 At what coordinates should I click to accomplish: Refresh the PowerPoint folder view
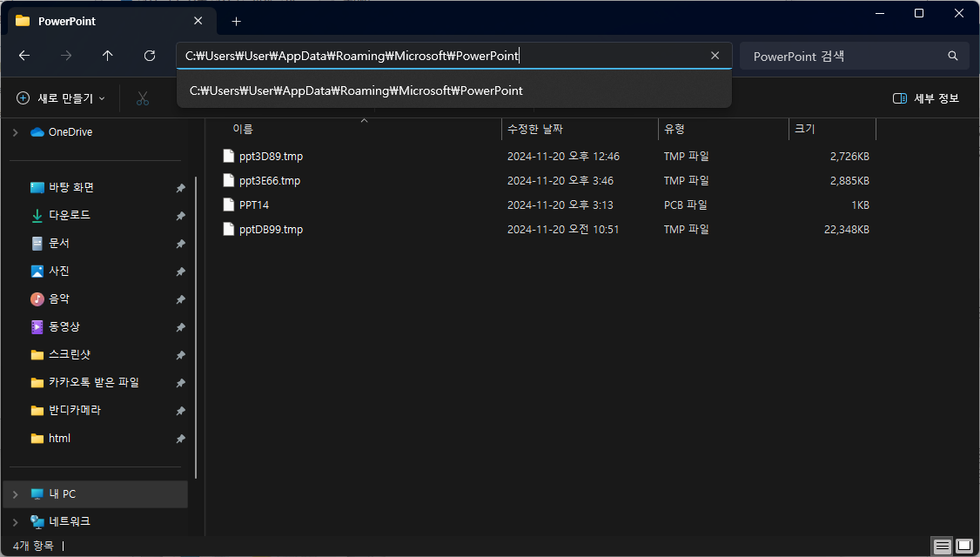(x=150, y=56)
